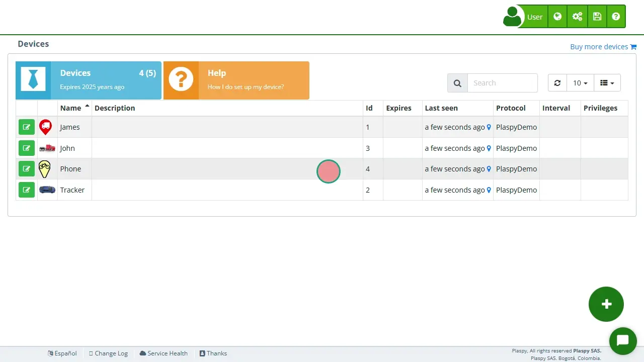
Task: Open the world/language globe icon in top bar
Action: pos(557,16)
